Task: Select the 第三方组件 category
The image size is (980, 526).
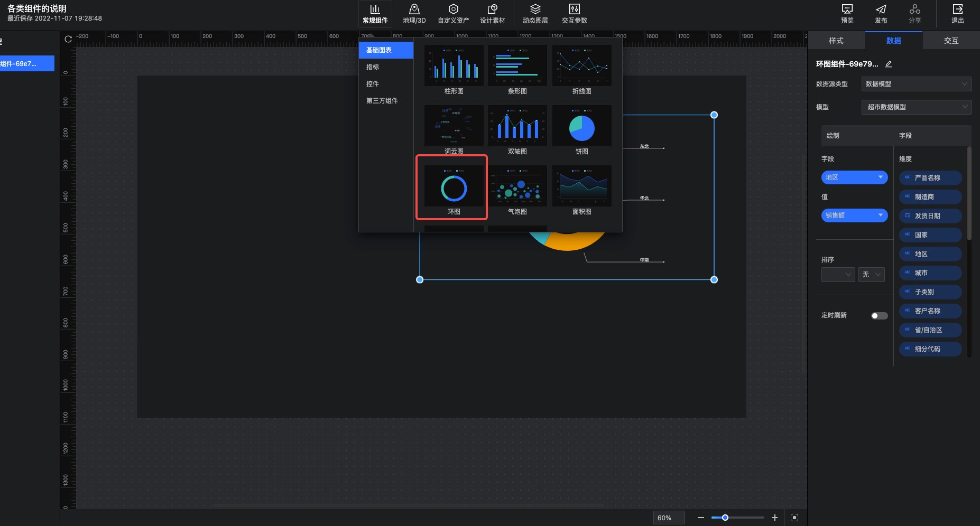Action: (x=386, y=101)
